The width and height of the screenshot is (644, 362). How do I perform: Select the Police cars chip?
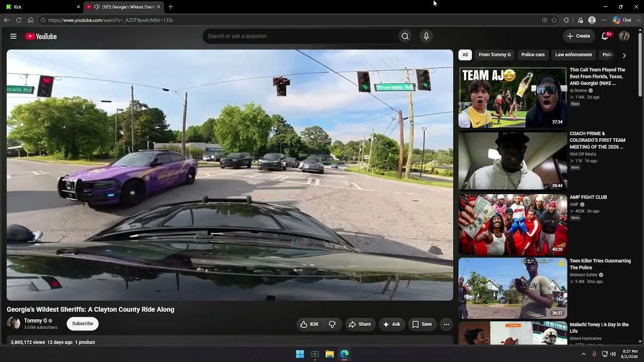click(x=533, y=55)
